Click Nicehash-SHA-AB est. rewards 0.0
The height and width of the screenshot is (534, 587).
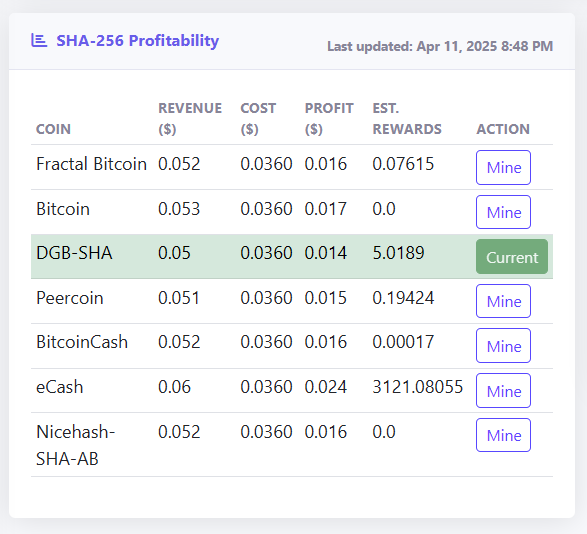(x=384, y=432)
